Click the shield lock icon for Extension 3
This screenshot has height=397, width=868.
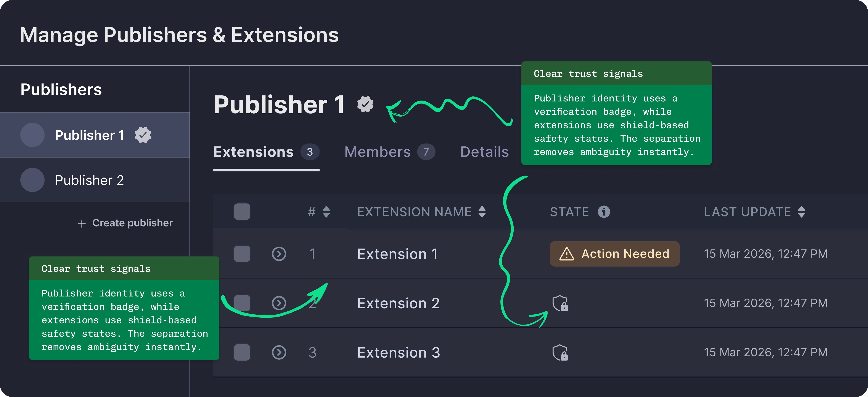click(560, 352)
